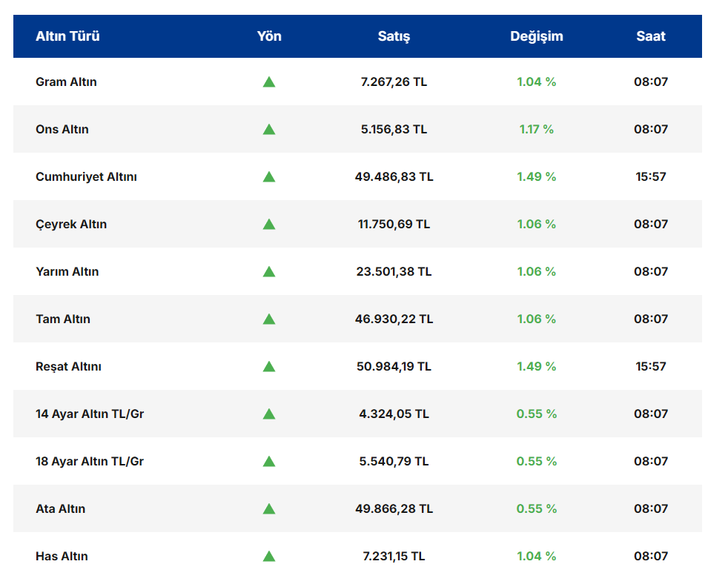Open the Cumhuriyet Altını link

(86, 176)
